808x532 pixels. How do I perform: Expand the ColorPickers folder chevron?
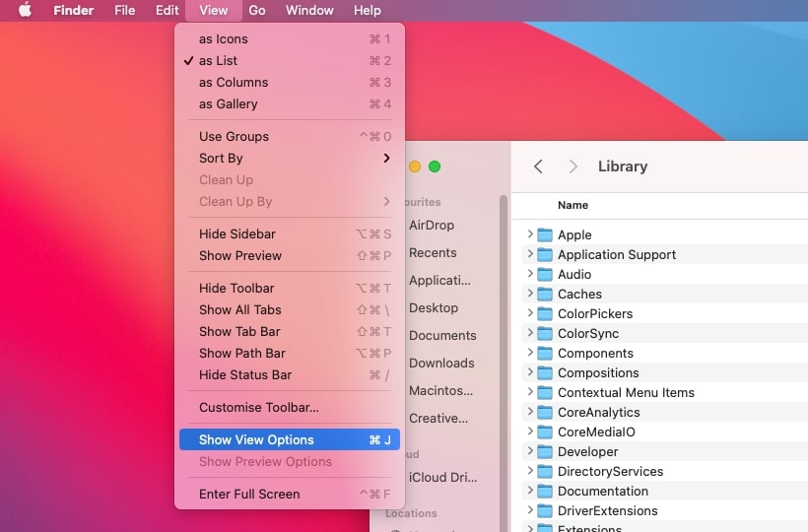530,312
